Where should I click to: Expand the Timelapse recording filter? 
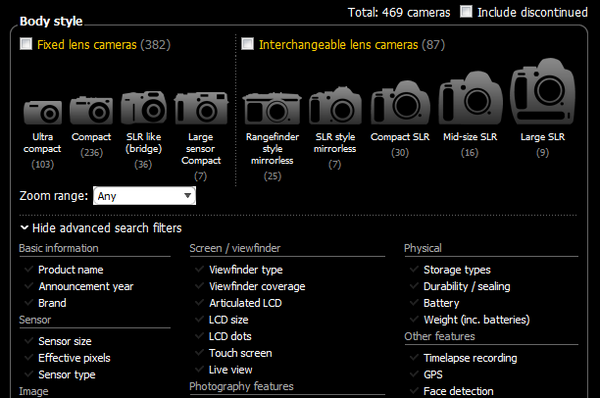(470, 358)
